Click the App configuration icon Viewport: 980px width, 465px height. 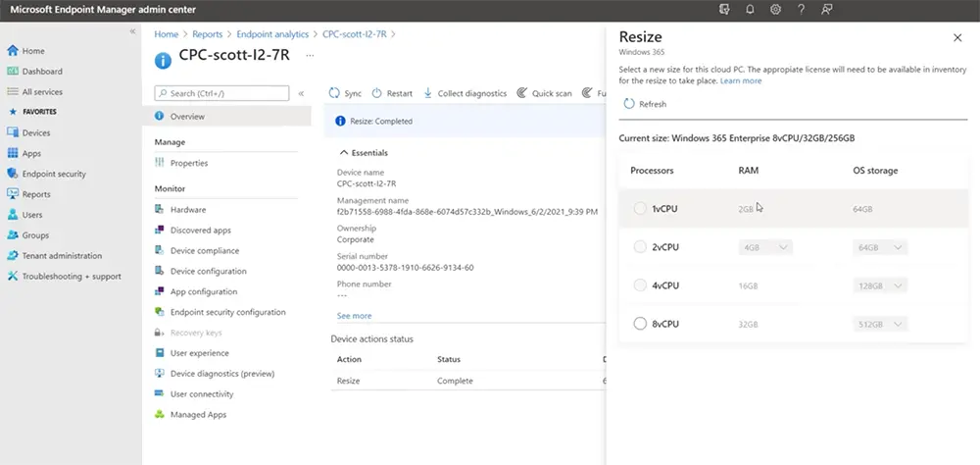click(159, 291)
